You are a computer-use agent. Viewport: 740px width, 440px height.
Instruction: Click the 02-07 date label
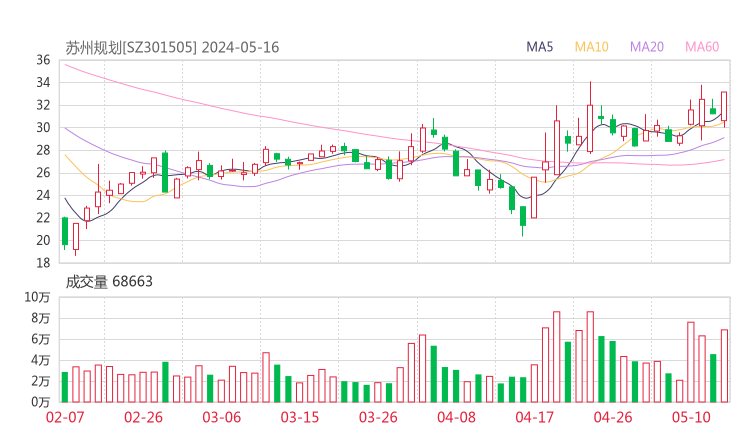tap(65, 417)
